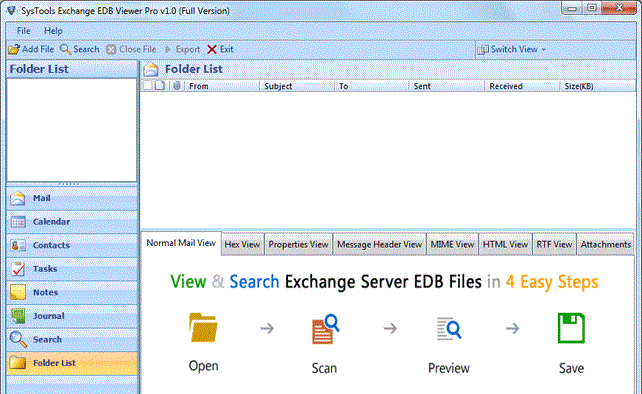This screenshot has height=394, width=642.
Task: Open the Calendar navigation label
Action: (x=52, y=222)
